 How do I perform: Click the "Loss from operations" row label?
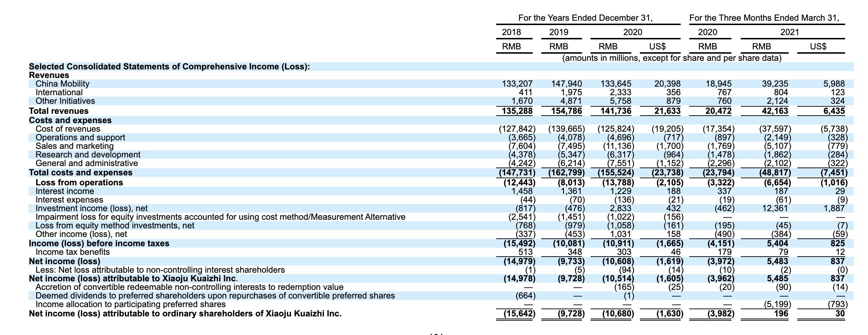[x=79, y=183]
